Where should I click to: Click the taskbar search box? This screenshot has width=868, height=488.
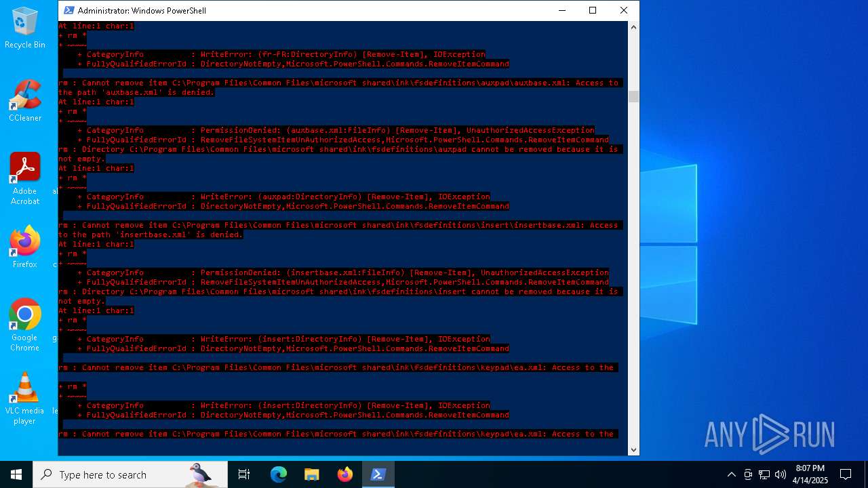(x=130, y=474)
